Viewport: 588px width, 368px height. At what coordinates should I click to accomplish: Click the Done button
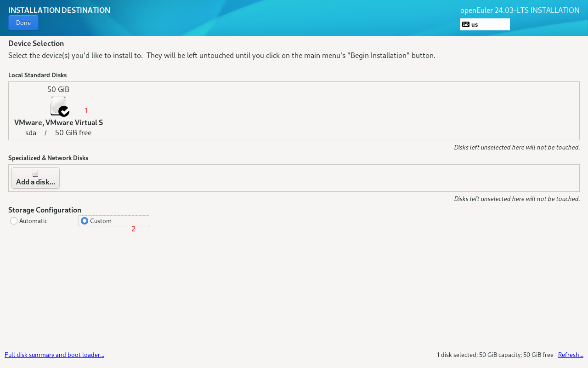pos(23,23)
